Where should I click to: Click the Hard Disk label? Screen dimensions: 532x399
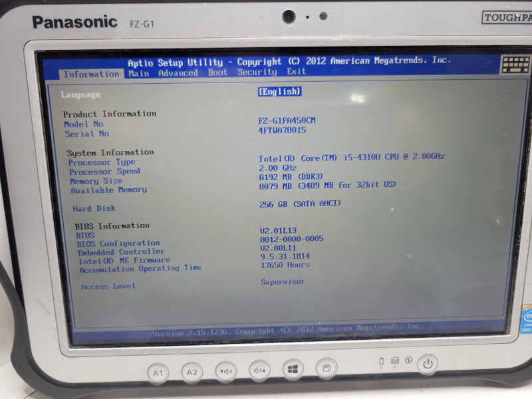tap(94, 208)
